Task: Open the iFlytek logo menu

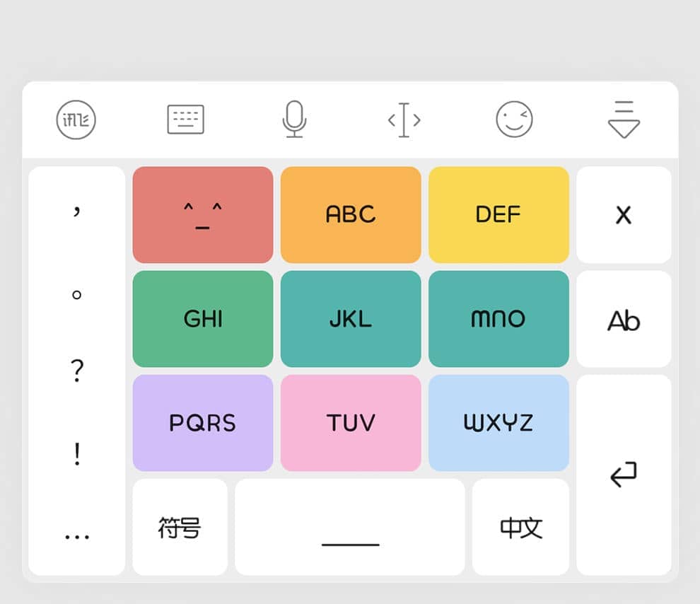Action: (76, 120)
